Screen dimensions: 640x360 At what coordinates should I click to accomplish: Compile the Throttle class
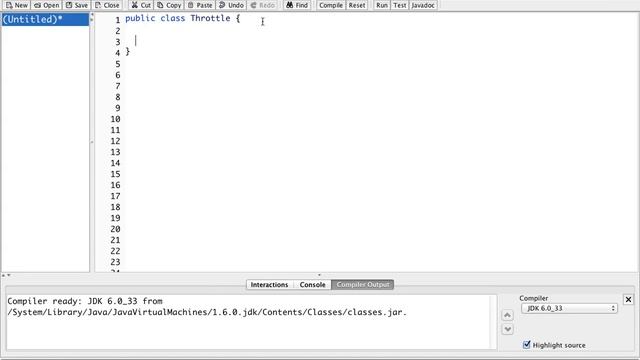331,5
